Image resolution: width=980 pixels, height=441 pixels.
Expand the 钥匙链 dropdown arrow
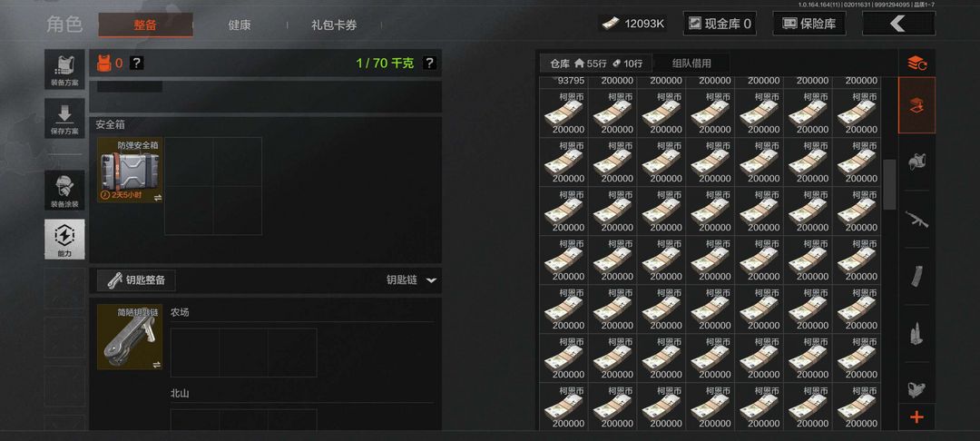click(431, 280)
